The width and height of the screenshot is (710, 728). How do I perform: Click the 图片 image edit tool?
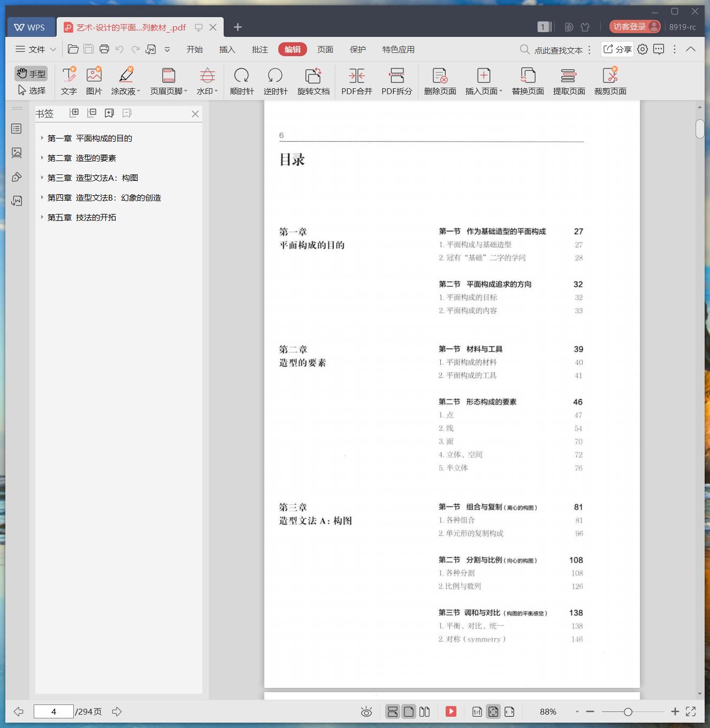click(x=94, y=81)
